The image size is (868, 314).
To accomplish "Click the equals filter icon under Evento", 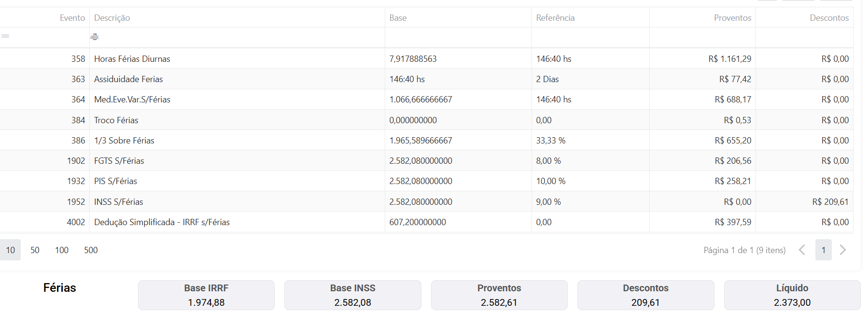I will (5, 36).
